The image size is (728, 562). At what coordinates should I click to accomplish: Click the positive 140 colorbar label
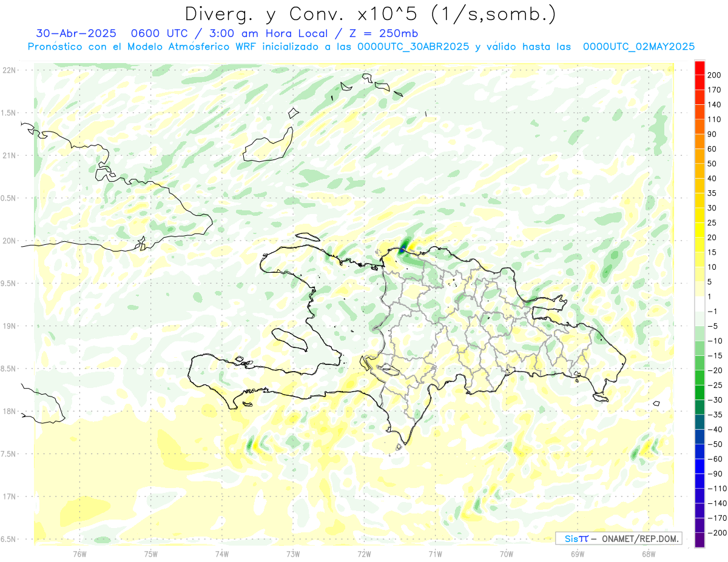[714, 105]
